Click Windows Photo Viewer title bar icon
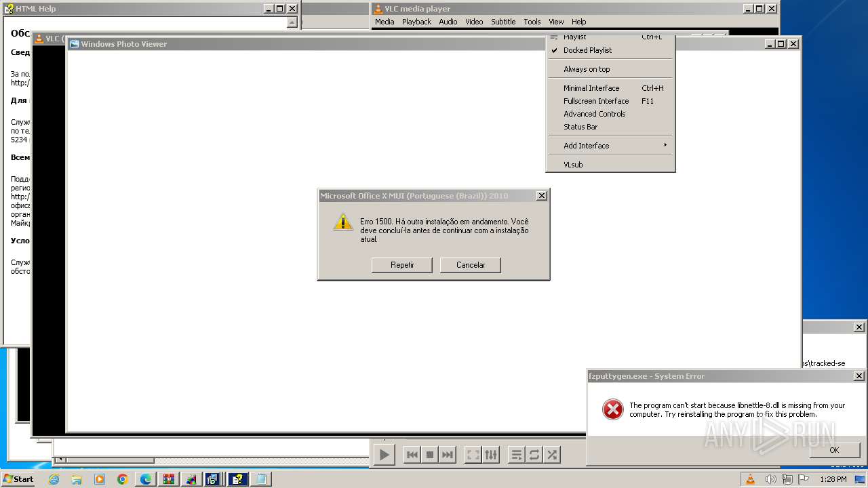 pos(75,44)
